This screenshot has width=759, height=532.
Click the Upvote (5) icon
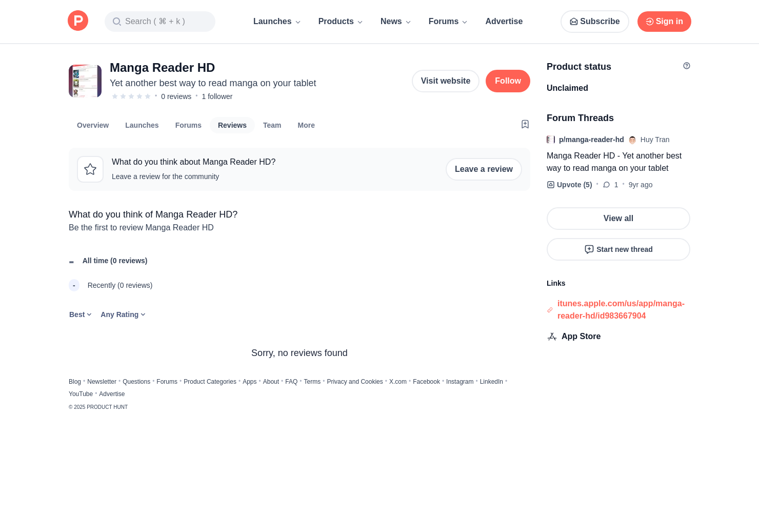551,185
